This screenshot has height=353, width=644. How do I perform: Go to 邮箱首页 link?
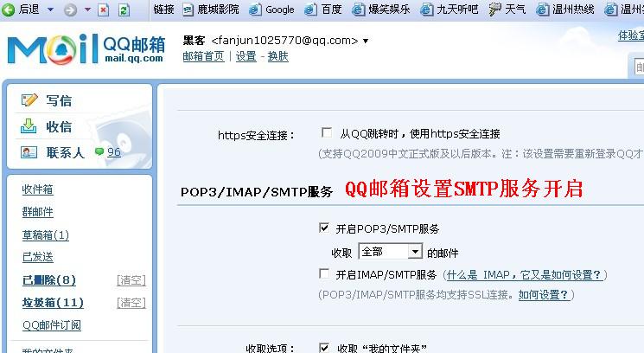(x=204, y=56)
